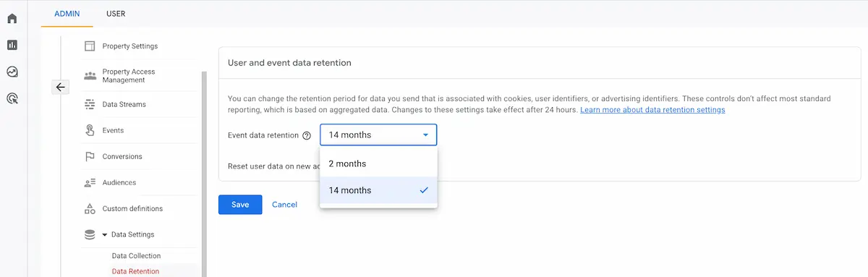Click the Property Settings icon

[90, 46]
